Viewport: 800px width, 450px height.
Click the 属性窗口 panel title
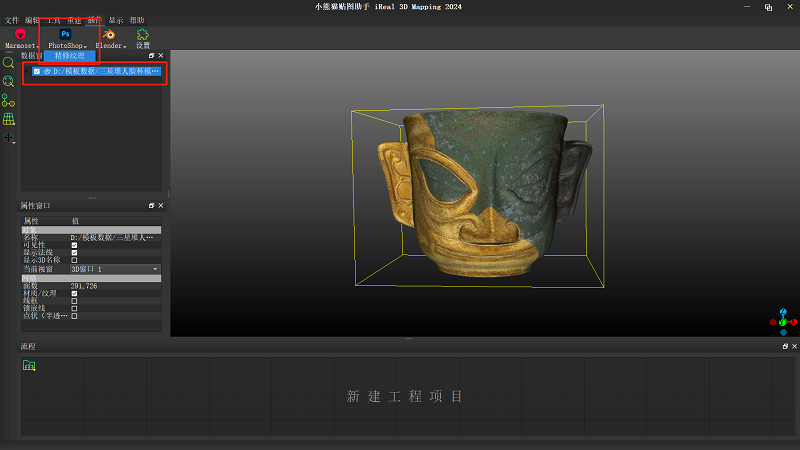tap(35, 206)
